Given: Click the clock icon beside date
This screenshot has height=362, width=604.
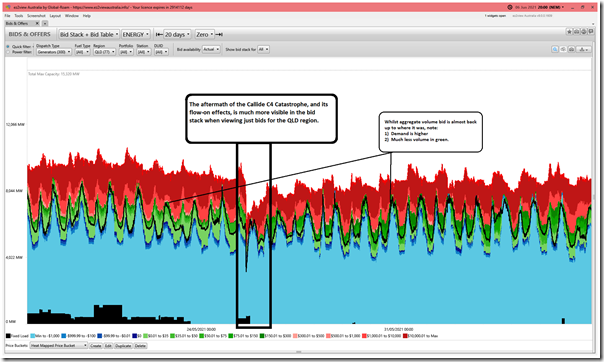Looking at the screenshot, I should click(x=510, y=7).
